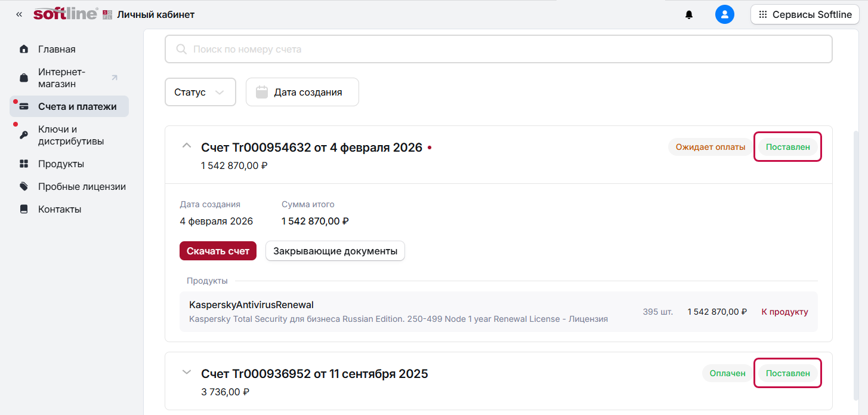The width and height of the screenshot is (868, 415).
Task: Click the key icon for Ключи и дистрибутивы
Action: pyautogui.click(x=24, y=136)
